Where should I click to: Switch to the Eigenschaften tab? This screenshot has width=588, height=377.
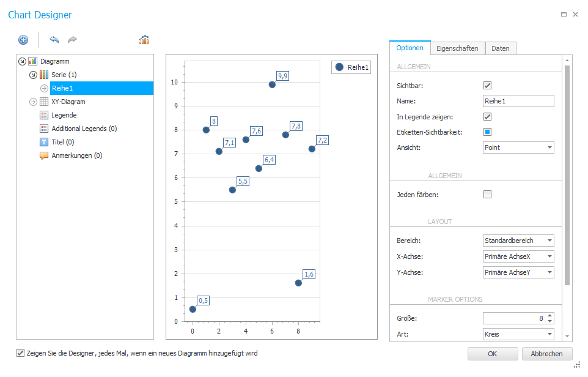point(457,48)
